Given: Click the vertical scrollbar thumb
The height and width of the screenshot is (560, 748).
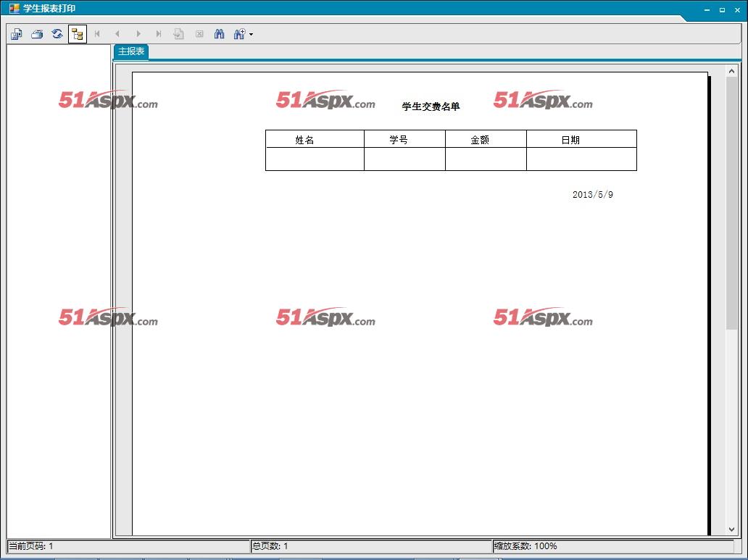Looking at the screenshot, I should 732,203.
